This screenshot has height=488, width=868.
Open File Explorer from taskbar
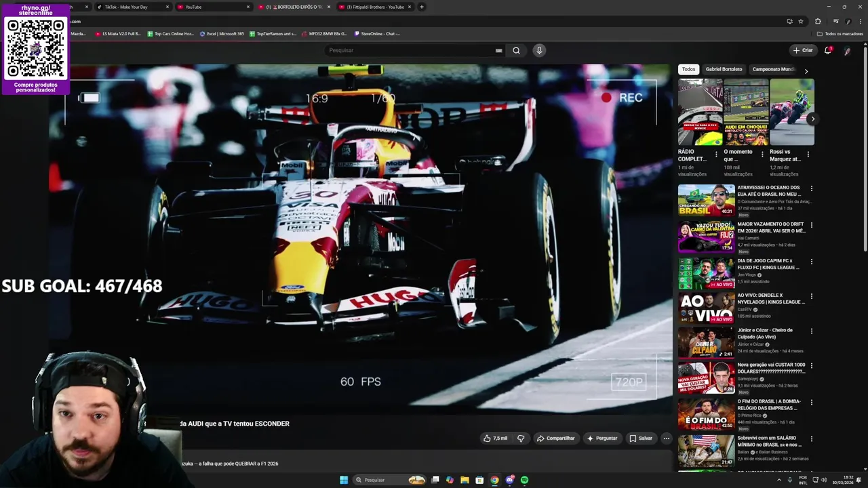pyautogui.click(x=465, y=480)
